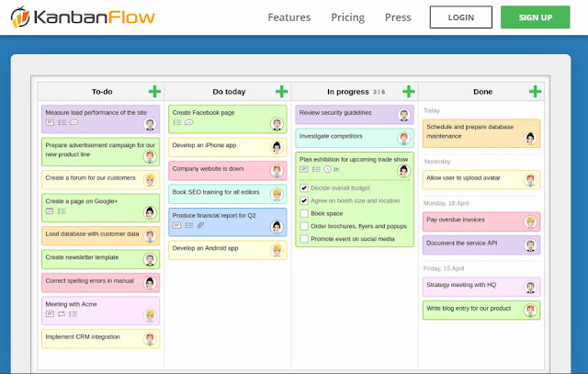Open the Press page
This screenshot has width=588, height=374.
point(398,17)
